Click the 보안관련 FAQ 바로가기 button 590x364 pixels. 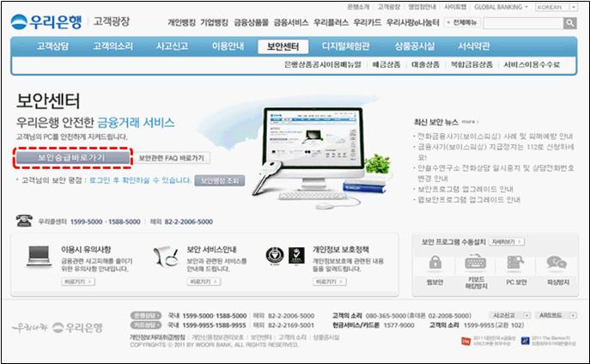click(x=172, y=158)
